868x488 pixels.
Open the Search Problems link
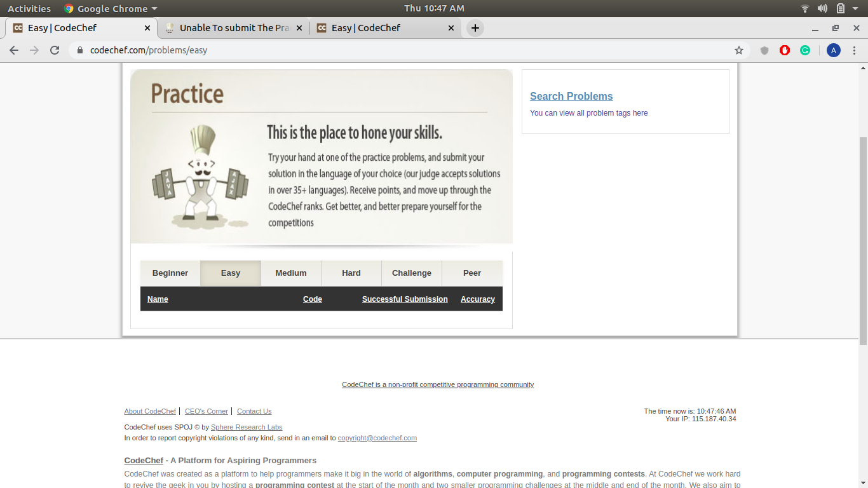pyautogui.click(x=571, y=97)
